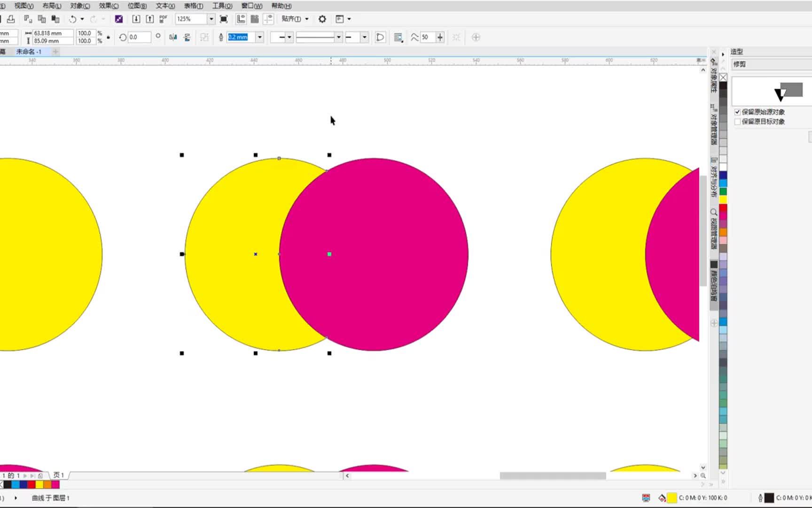Image resolution: width=812 pixels, height=508 pixels.
Task: Expand the application launcher dropdown arrow
Action: (349, 19)
